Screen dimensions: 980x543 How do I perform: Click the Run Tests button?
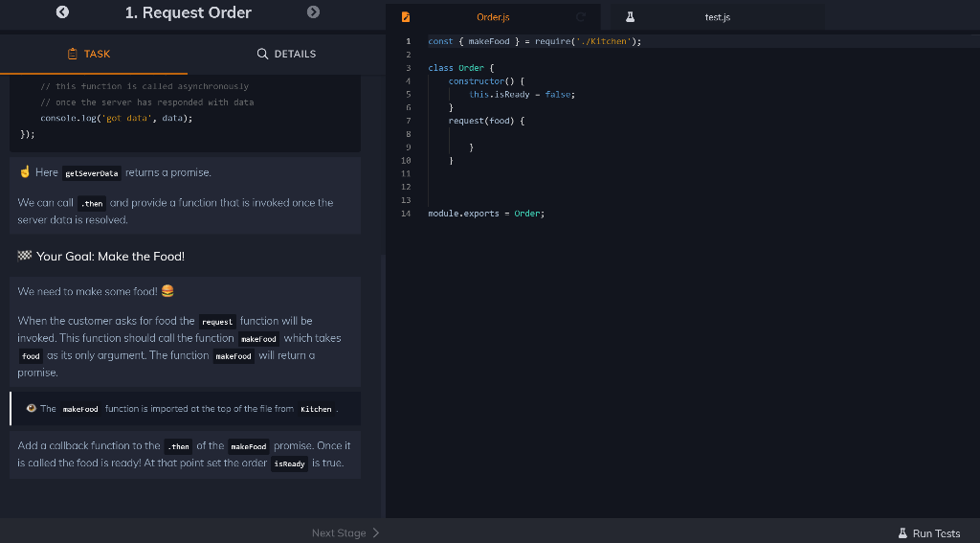(x=928, y=533)
